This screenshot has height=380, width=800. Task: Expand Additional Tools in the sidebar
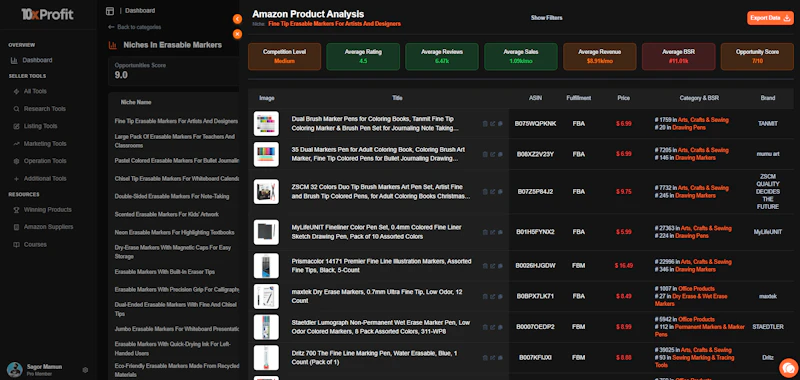[39, 179]
